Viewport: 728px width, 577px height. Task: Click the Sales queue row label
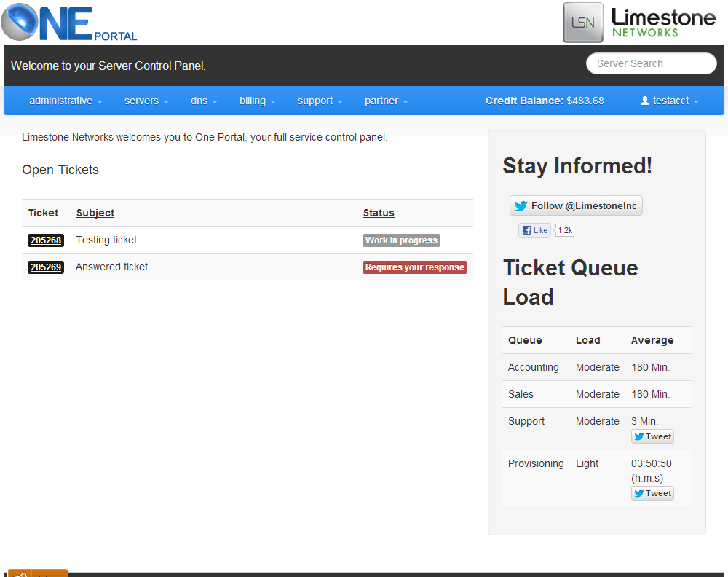tap(521, 394)
